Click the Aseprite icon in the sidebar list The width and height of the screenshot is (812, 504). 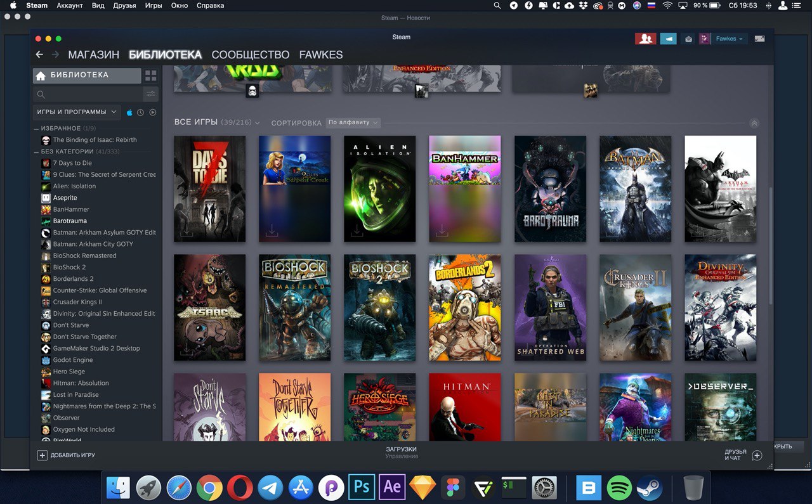46,198
